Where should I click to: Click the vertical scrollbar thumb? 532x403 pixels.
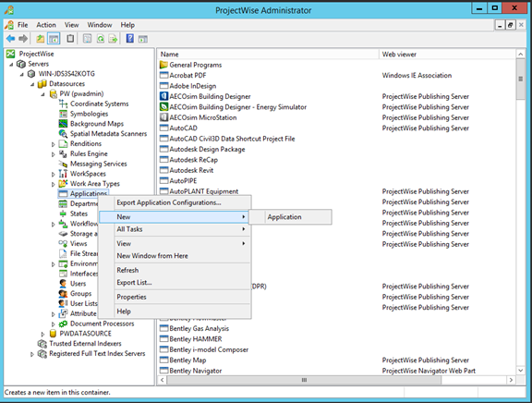521,79
